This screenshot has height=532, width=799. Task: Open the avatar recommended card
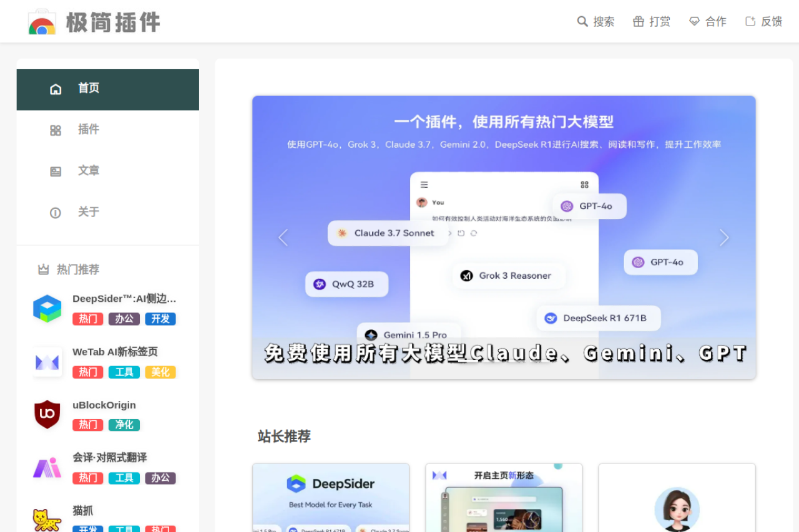click(x=677, y=498)
